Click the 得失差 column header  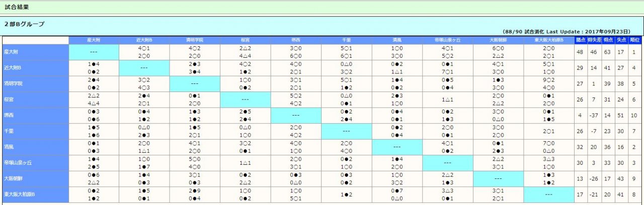click(594, 40)
